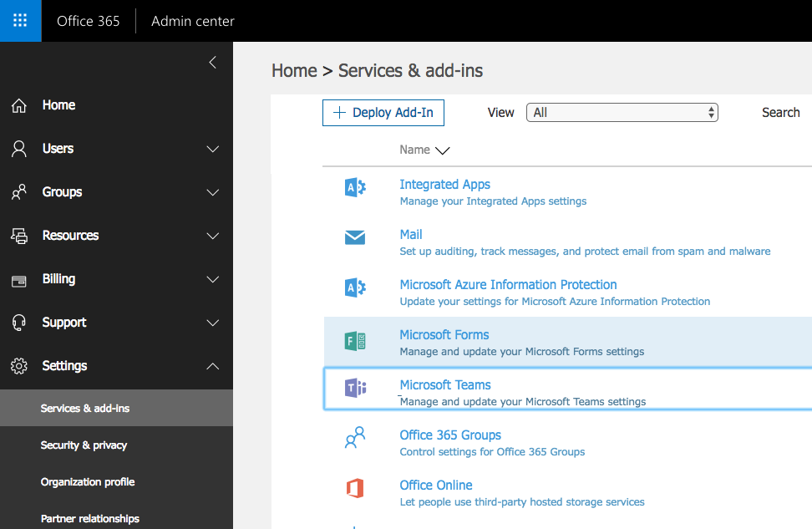Image resolution: width=812 pixels, height=529 pixels.
Task: Click the Resources label in sidebar
Action: (x=70, y=236)
